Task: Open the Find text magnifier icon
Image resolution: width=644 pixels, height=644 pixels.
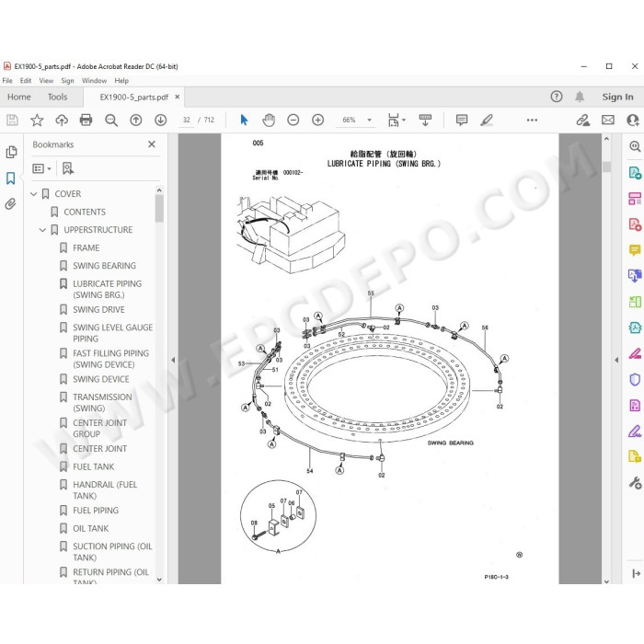Action: [111, 120]
